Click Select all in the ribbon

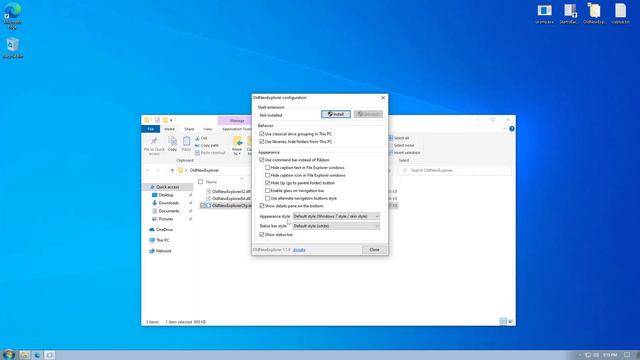tap(399, 138)
